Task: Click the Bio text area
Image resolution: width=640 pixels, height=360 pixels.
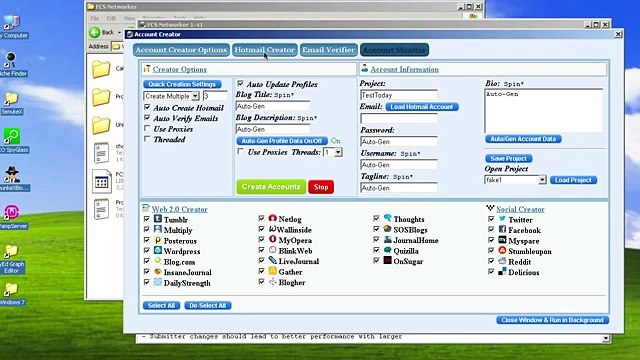Action: pyautogui.click(x=544, y=111)
